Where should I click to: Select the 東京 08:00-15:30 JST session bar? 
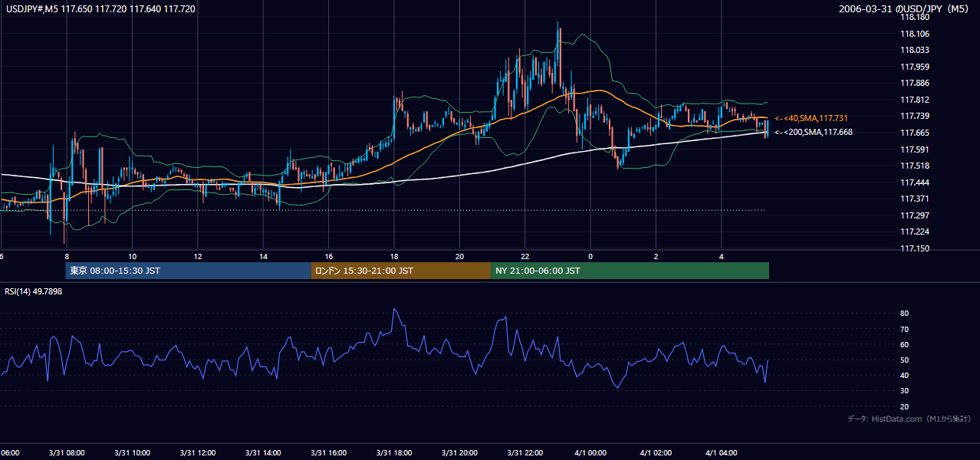click(188, 271)
